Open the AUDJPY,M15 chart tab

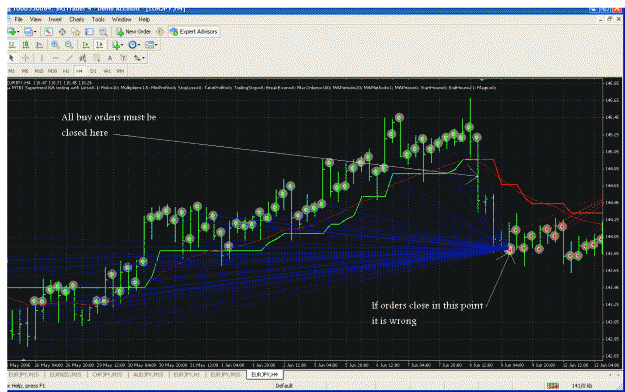[x=149, y=375]
